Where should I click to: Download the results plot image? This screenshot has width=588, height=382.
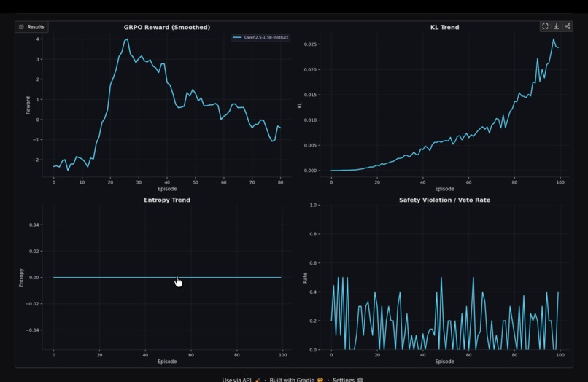coord(556,26)
